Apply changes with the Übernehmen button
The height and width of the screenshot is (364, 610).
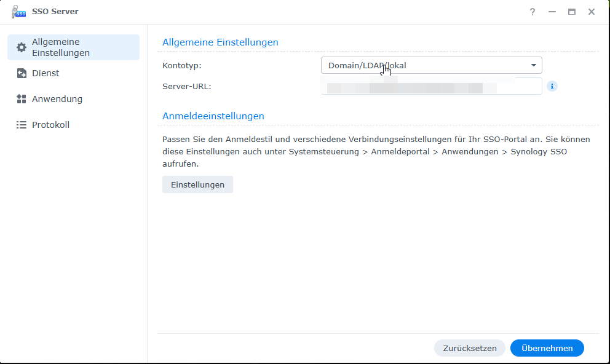click(x=547, y=348)
